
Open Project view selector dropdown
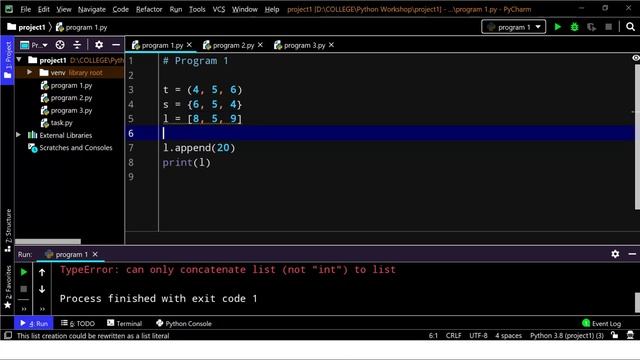pos(34,45)
